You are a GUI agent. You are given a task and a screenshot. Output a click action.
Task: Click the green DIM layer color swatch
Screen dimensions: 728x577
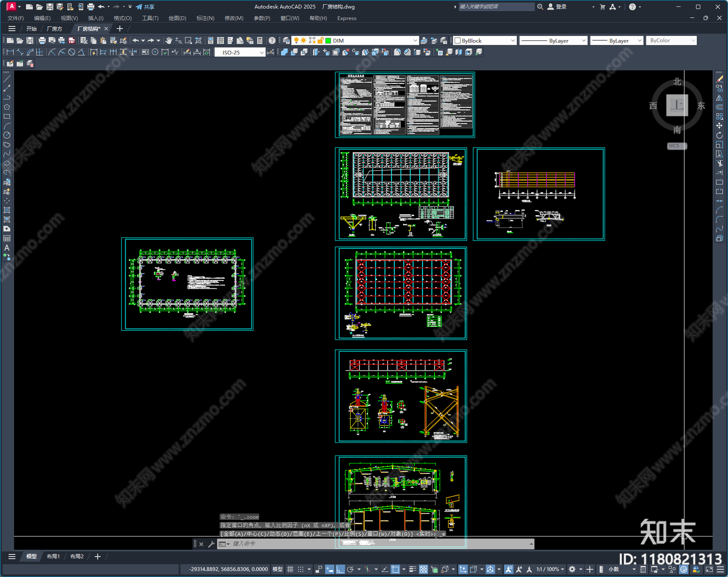tap(328, 40)
